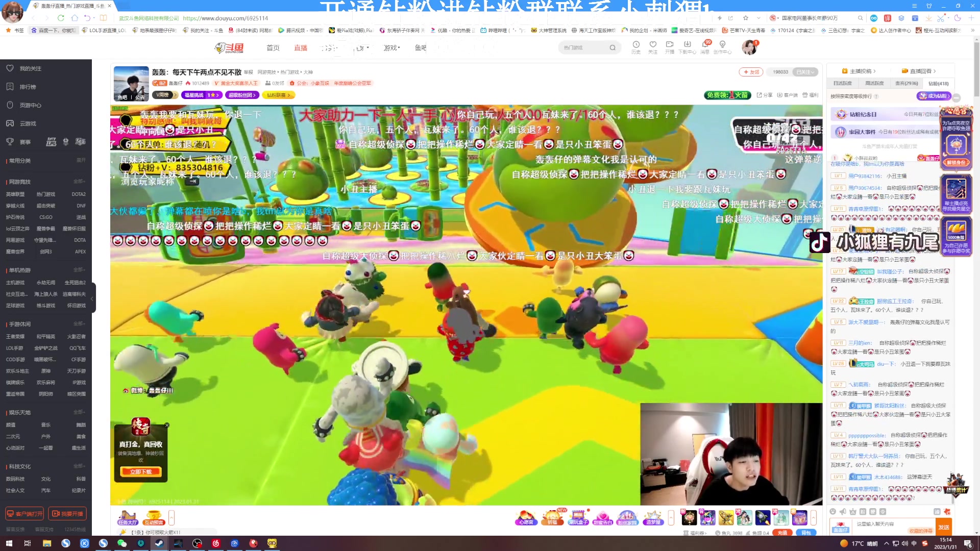980x551 pixels.
Task: Switch to 日活跃度 ranking tab
Action: [x=842, y=84]
